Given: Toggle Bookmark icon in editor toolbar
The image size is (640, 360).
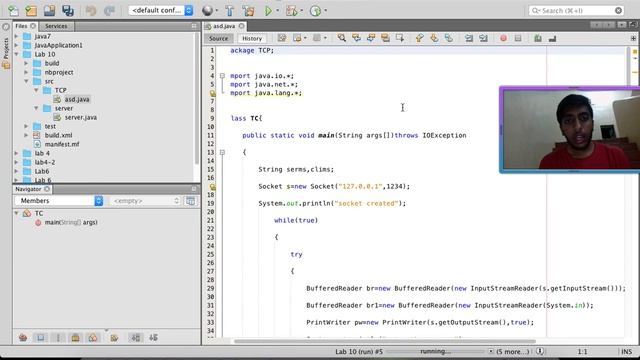Looking at the screenshot, I should (449, 38).
